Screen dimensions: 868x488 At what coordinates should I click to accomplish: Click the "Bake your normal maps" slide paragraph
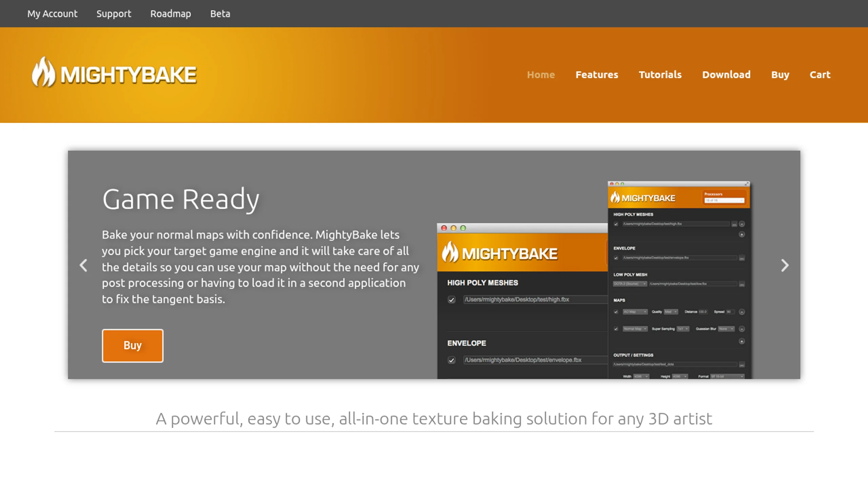pos(260,267)
